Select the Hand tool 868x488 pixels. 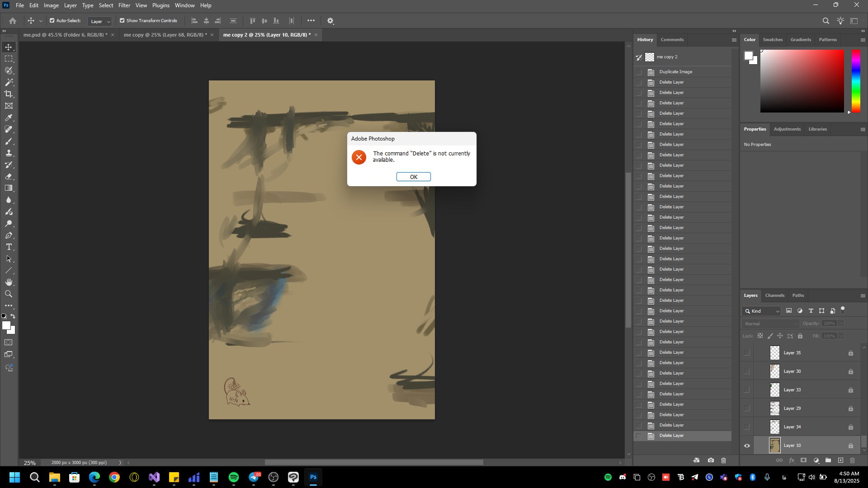click(x=9, y=282)
